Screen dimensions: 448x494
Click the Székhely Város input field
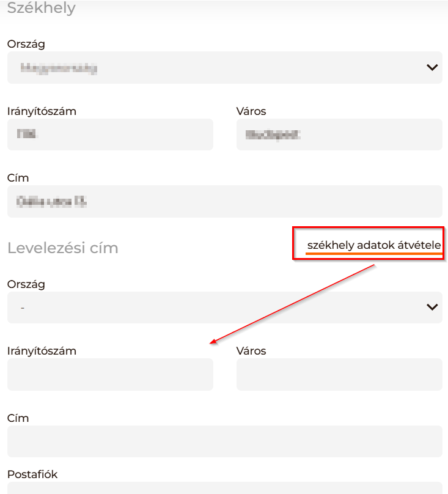[339, 135]
